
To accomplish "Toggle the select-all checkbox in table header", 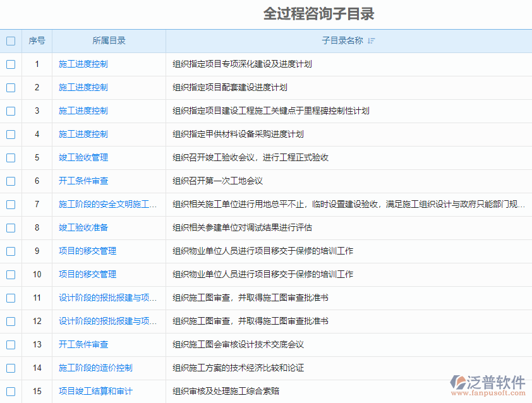I will pyautogui.click(x=10, y=40).
